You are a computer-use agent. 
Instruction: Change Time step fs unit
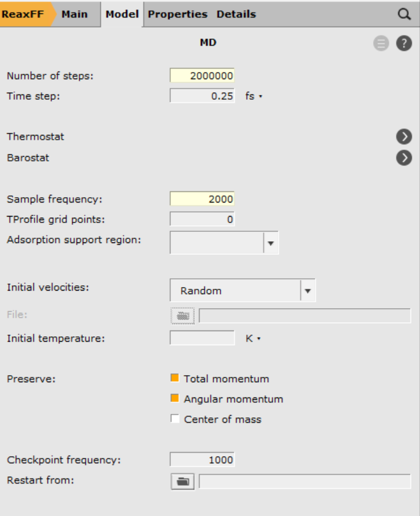coord(253,96)
